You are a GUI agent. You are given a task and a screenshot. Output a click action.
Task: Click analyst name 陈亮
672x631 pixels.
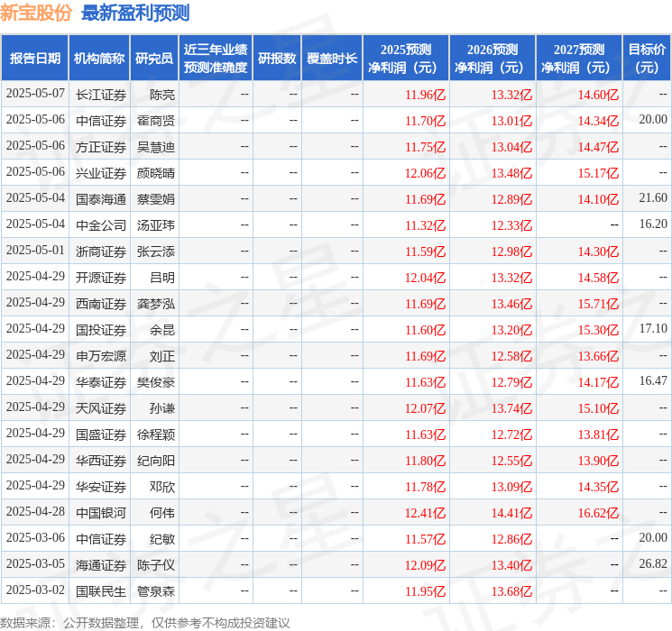pyautogui.click(x=162, y=95)
